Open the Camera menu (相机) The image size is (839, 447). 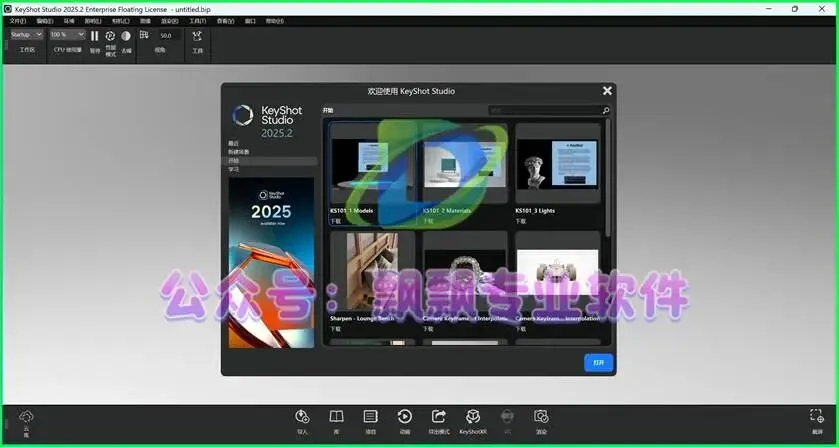tap(120, 21)
